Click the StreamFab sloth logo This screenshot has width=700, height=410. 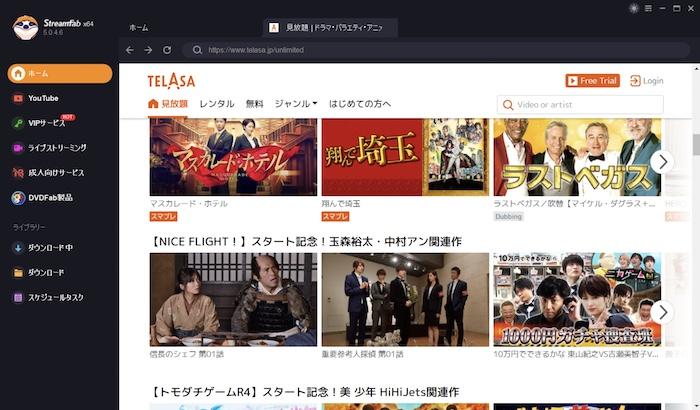click(25, 27)
